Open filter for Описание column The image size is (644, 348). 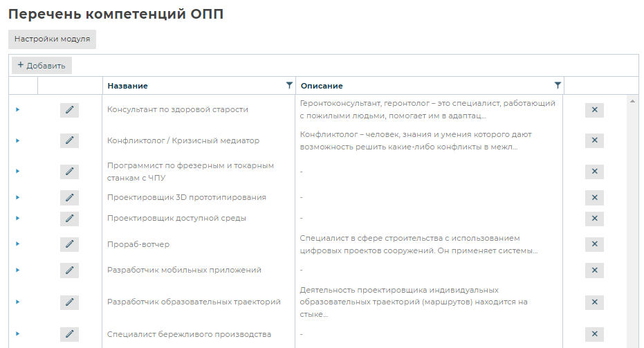click(558, 85)
